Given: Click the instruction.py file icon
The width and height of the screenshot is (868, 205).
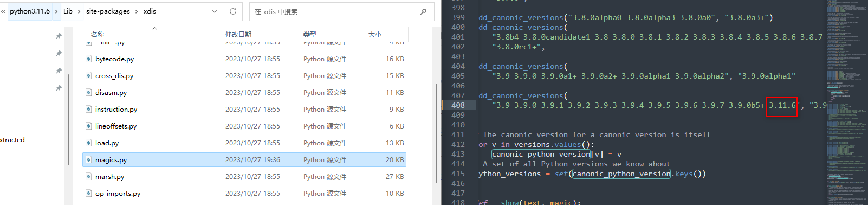Looking at the screenshot, I should [x=88, y=109].
